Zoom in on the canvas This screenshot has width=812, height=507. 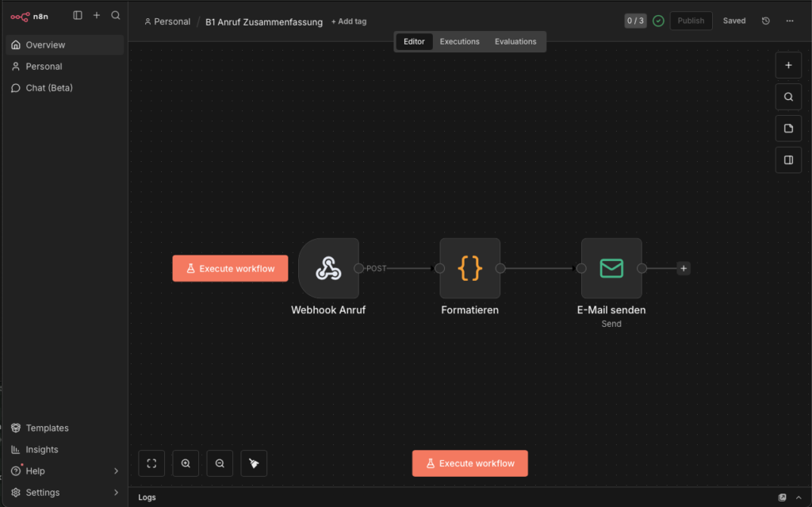click(186, 463)
